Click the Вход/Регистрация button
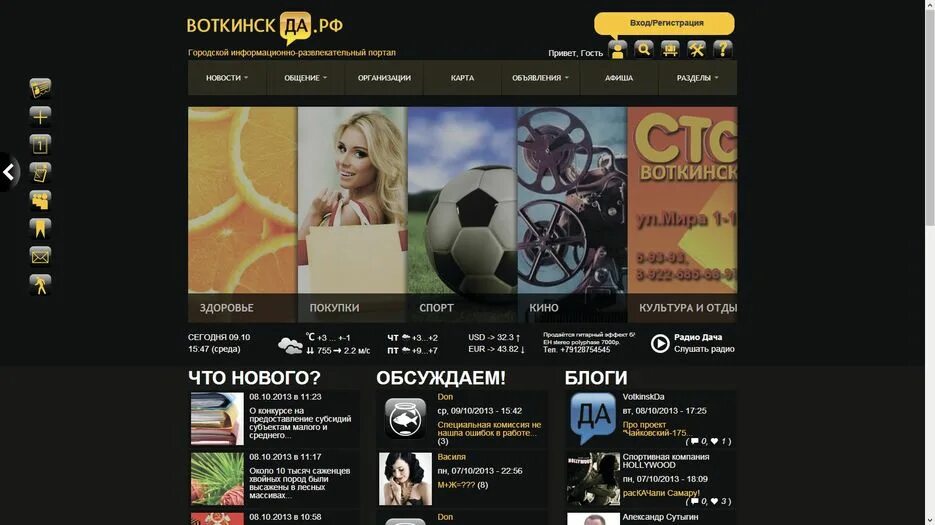935x525 pixels. tap(664, 23)
